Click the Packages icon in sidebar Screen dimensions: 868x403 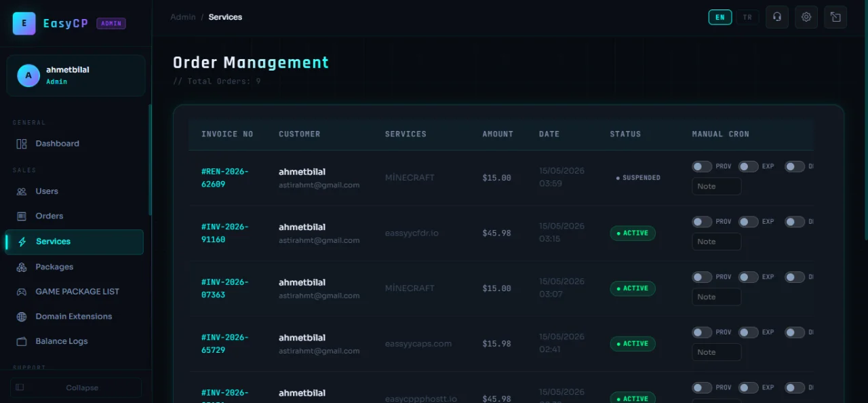(22, 267)
